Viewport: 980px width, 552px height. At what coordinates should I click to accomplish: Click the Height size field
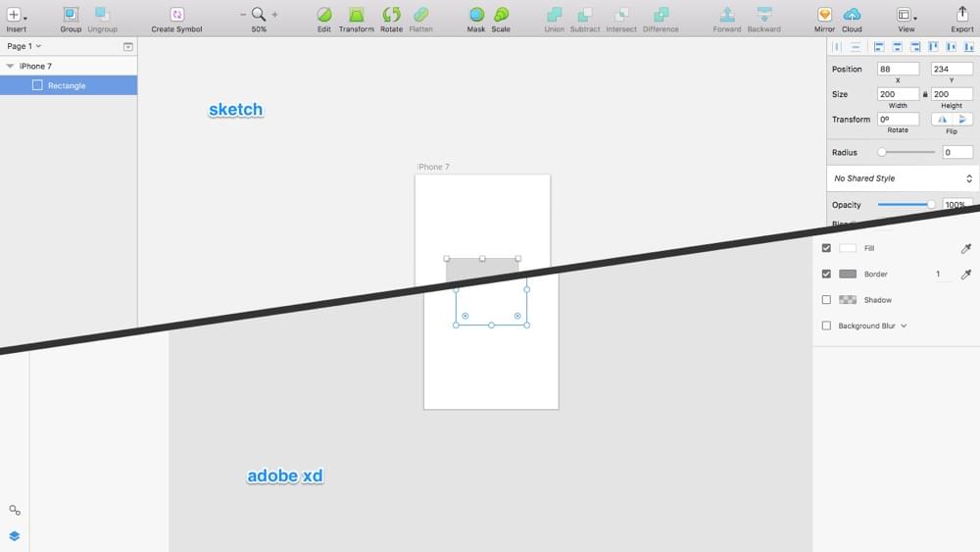point(952,94)
